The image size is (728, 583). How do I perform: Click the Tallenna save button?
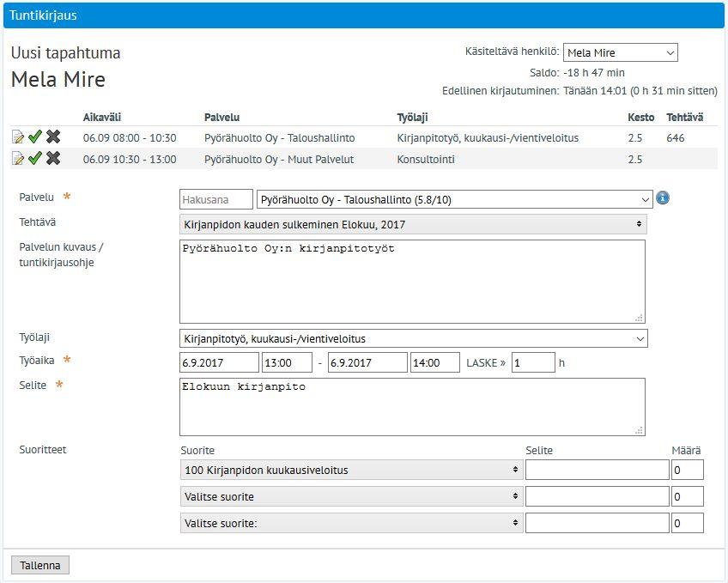40,565
